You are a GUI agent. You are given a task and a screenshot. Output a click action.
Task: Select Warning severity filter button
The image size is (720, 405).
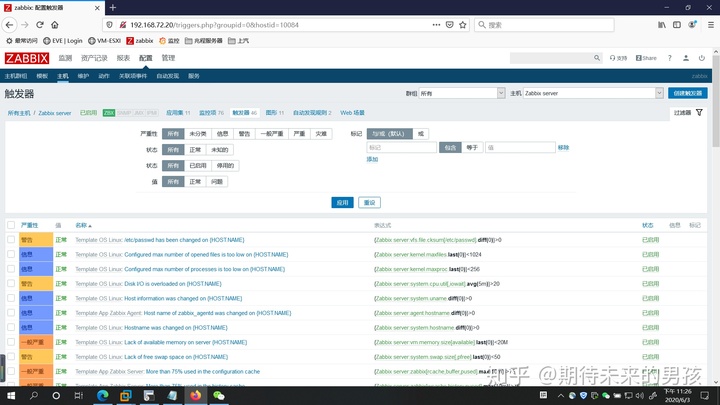(244, 134)
